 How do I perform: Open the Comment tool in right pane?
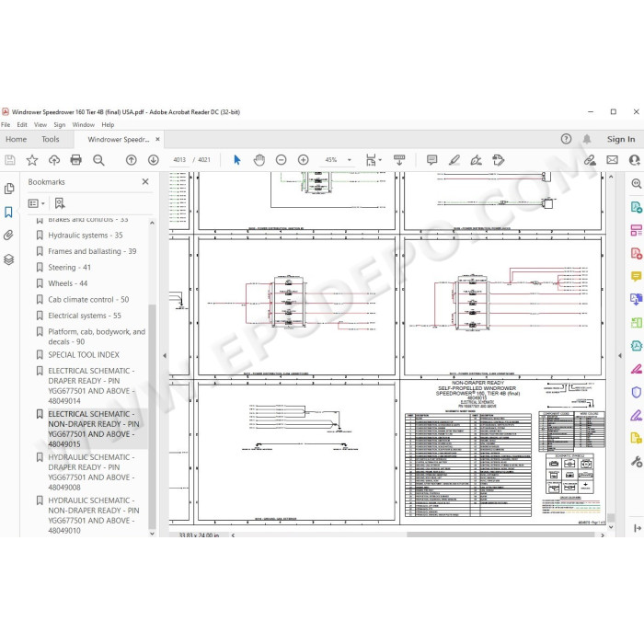coord(637,276)
